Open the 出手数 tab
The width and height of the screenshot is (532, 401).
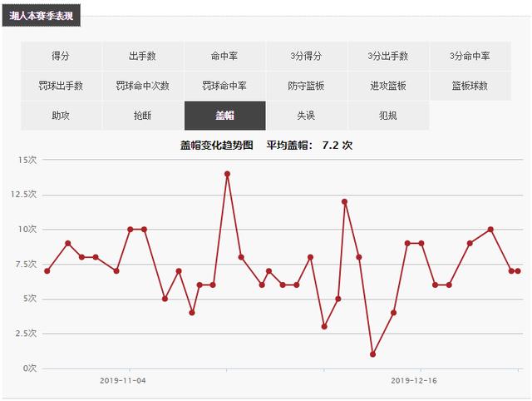[143, 56]
